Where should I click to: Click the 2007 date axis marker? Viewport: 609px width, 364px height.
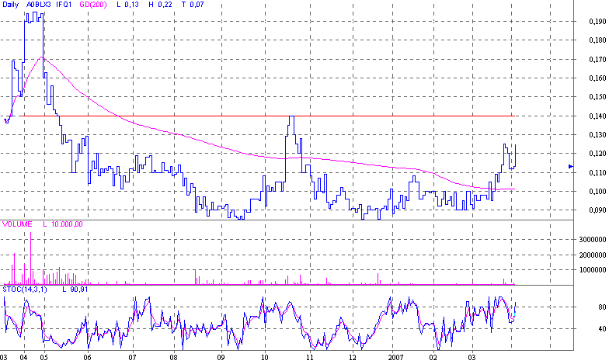[x=396, y=358]
